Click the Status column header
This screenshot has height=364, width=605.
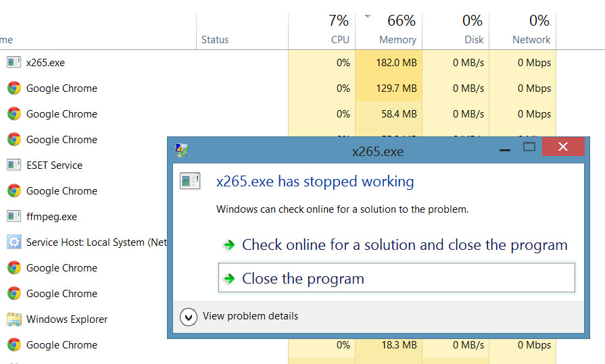215,40
